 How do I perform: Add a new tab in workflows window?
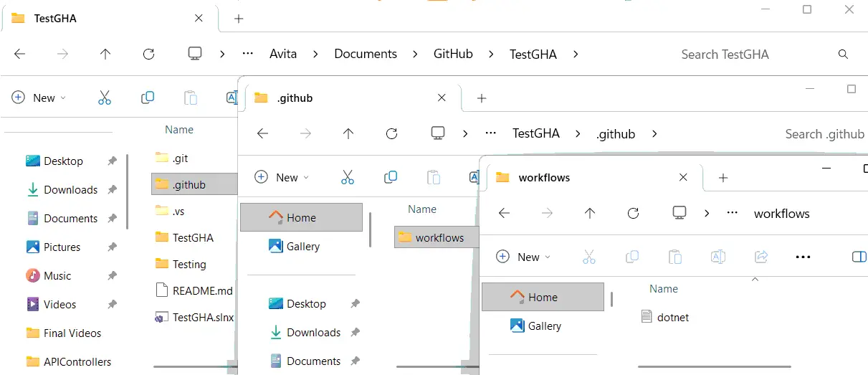723,178
